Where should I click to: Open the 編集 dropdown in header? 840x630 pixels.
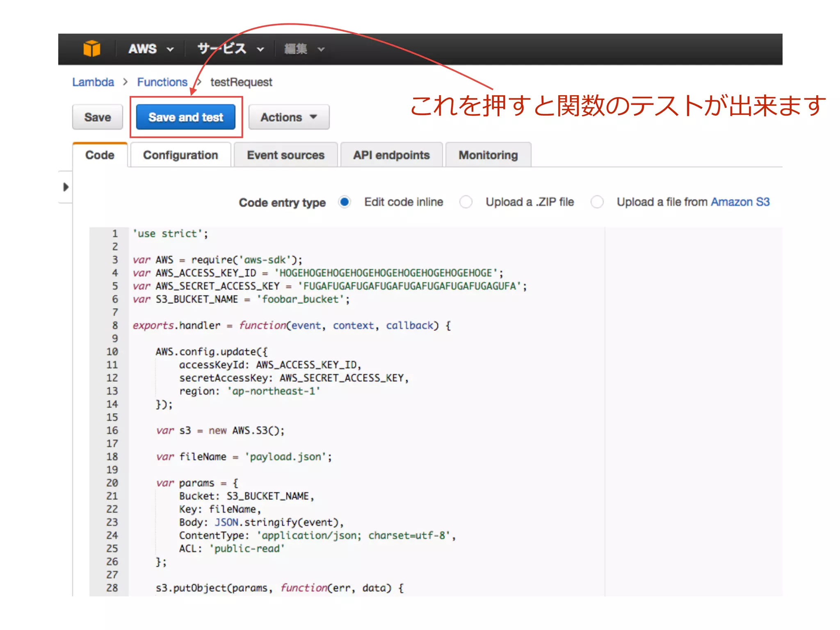coord(304,49)
